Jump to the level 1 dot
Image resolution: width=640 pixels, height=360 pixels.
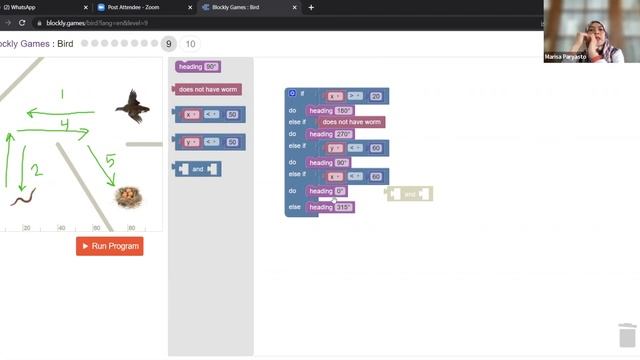pos(84,43)
